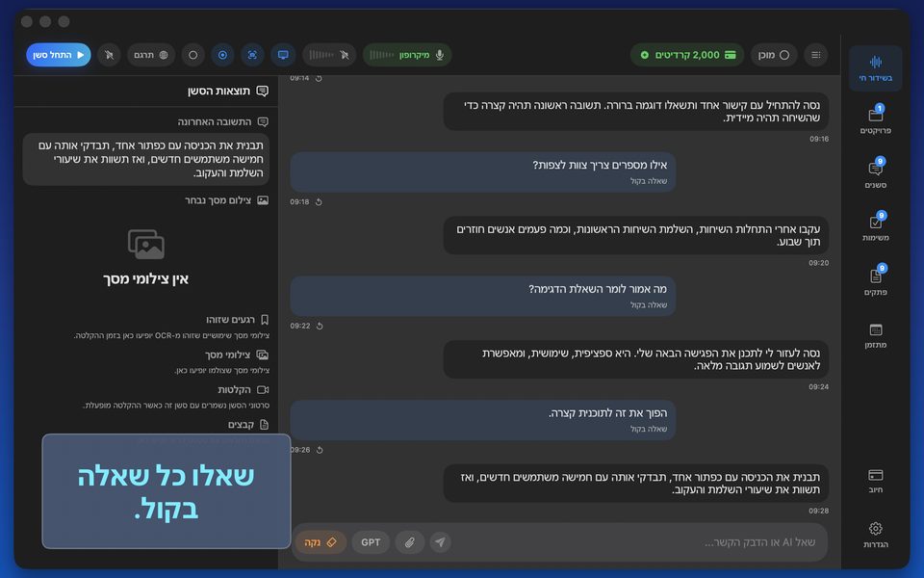Select the question מה אמור לומר שאלת הדגימה

click(x=482, y=296)
